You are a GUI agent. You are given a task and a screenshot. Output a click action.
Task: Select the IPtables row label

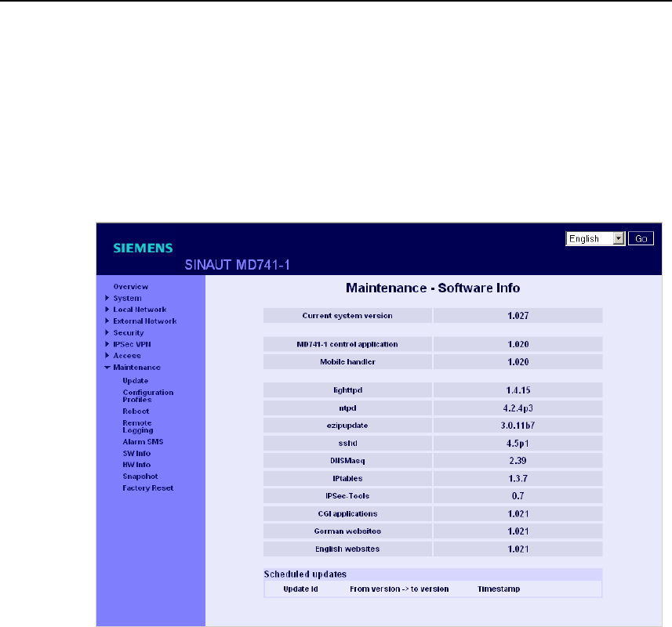[x=347, y=478]
